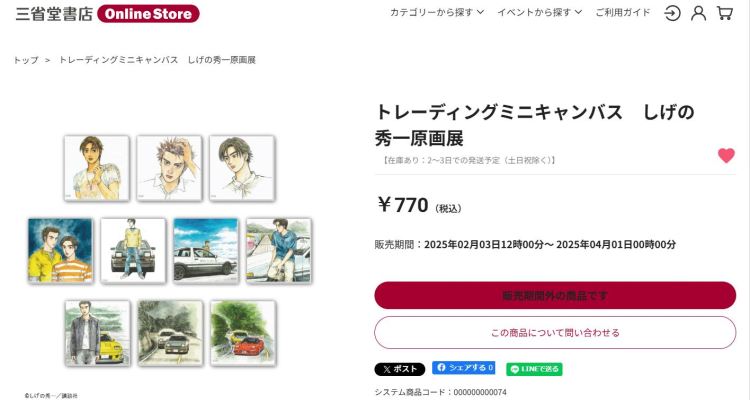Screen dimensions: 750x400
Task: Select the breadcrumb トレーディングミニキャンバス link
Action: click(x=157, y=60)
